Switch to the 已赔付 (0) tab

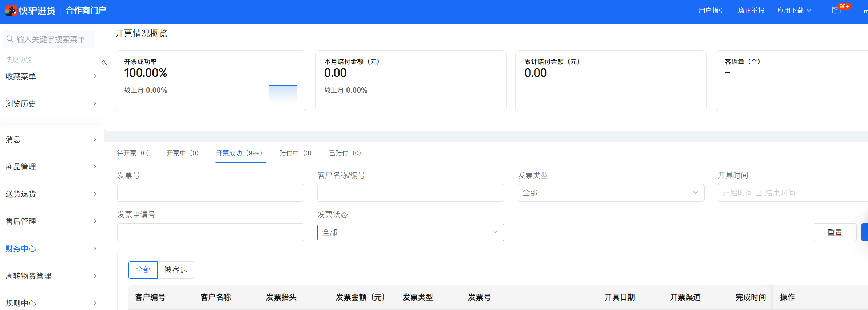coord(345,153)
